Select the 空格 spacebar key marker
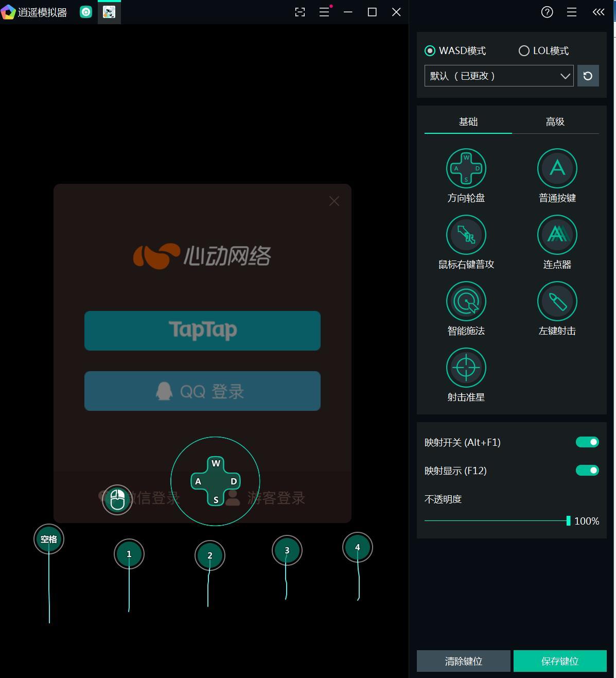Viewport: 616px width, 678px height. pos(49,539)
